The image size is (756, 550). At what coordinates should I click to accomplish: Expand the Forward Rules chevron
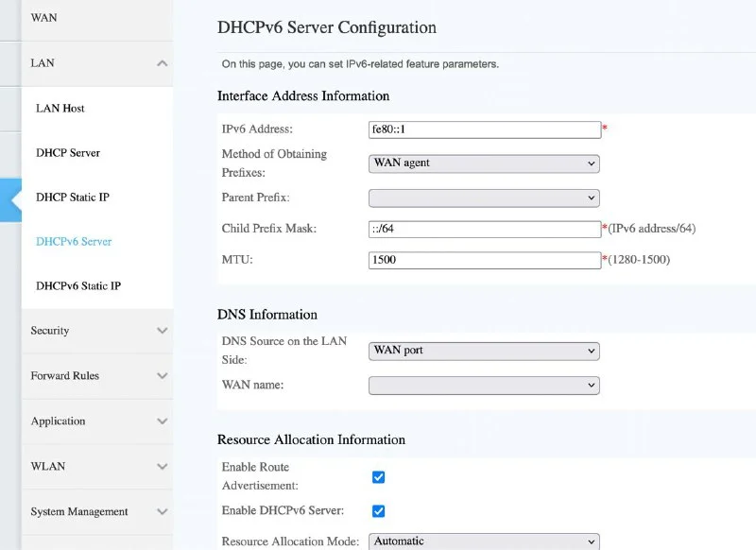(x=162, y=376)
